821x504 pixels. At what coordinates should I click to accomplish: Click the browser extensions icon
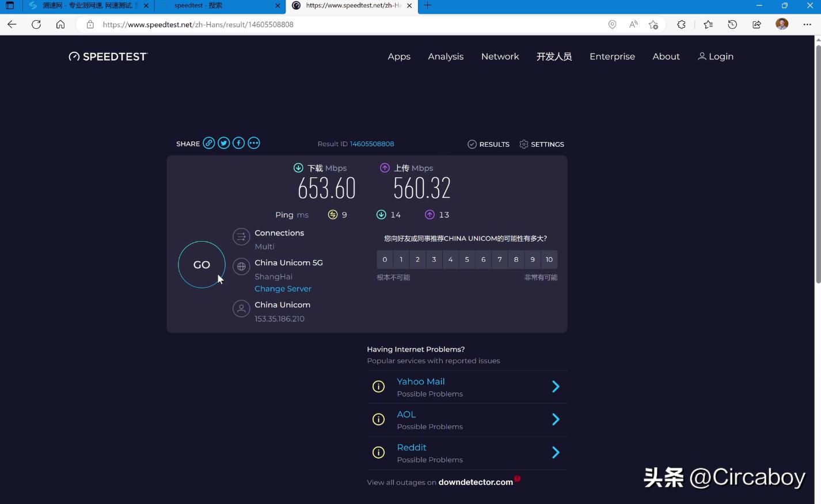point(681,24)
